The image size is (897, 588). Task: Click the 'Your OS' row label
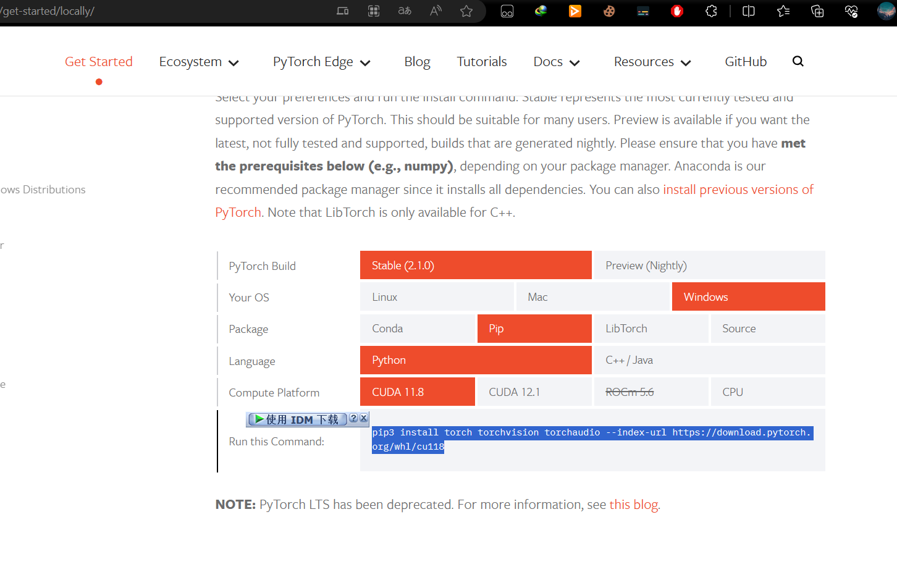249,298
